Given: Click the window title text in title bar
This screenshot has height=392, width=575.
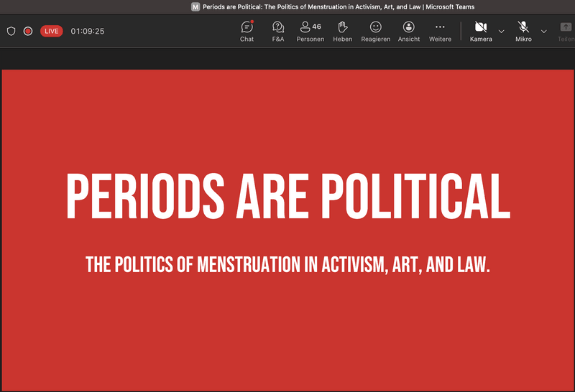Looking at the screenshot, I should coord(338,7).
